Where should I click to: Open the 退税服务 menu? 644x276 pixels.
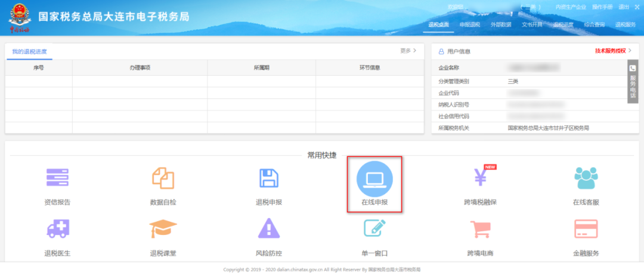point(626,24)
